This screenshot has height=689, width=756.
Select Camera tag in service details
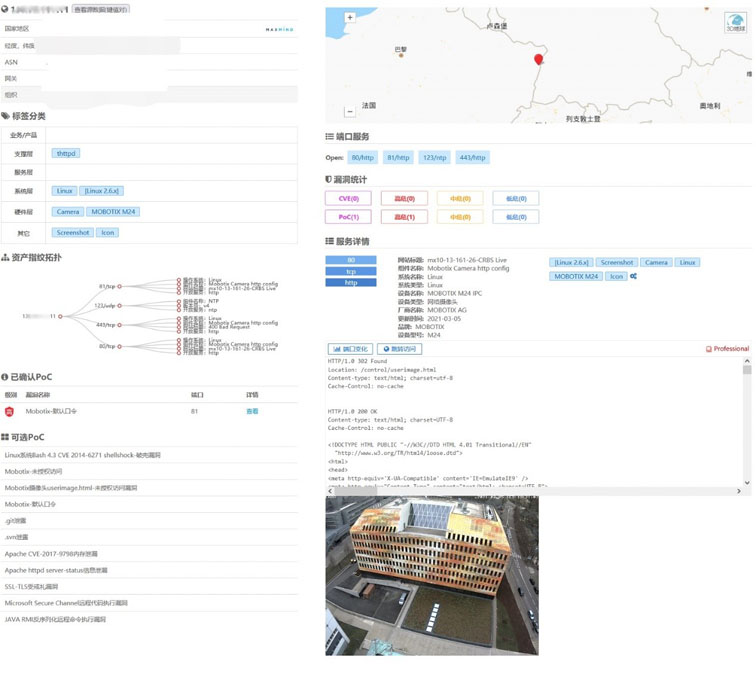click(x=656, y=262)
